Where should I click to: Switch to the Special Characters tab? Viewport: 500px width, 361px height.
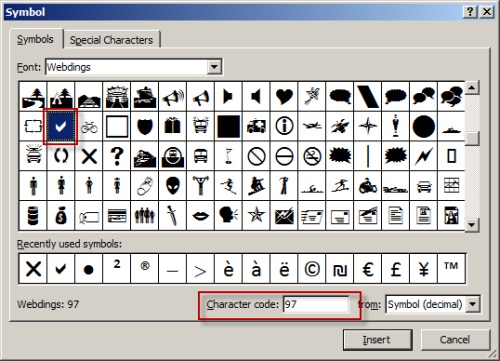[x=111, y=40]
